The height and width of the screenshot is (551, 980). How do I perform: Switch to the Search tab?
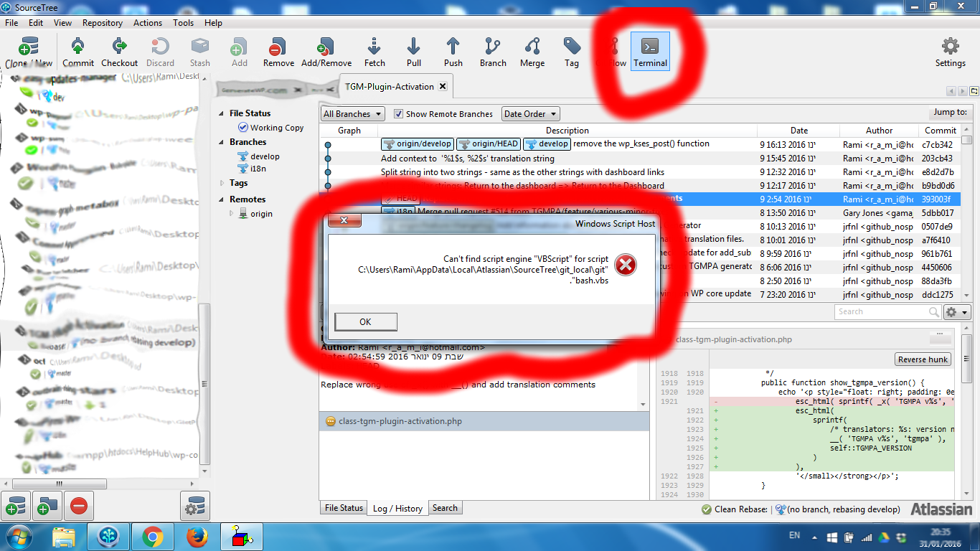[x=445, y=508]
